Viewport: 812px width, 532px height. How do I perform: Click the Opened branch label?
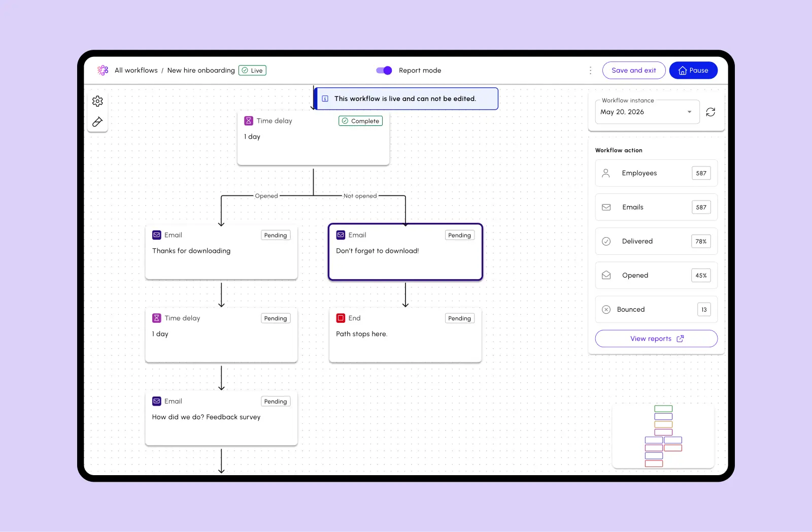click(266, 196)
